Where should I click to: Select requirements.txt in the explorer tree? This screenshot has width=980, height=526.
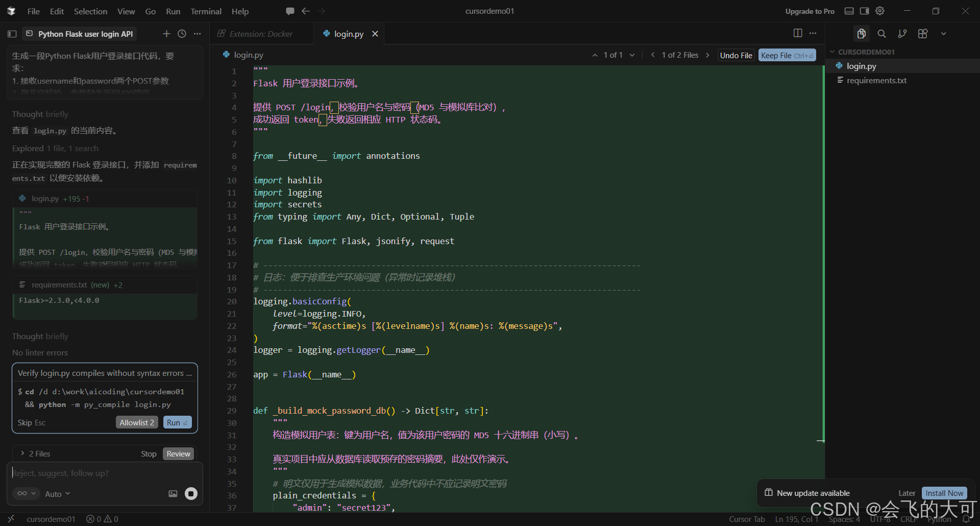[902, 80]
